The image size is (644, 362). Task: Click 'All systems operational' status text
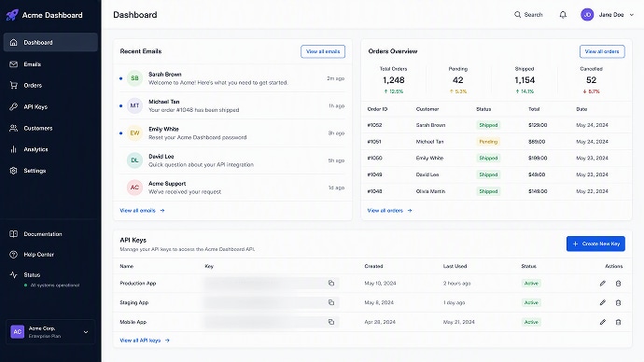coord(55,285)
